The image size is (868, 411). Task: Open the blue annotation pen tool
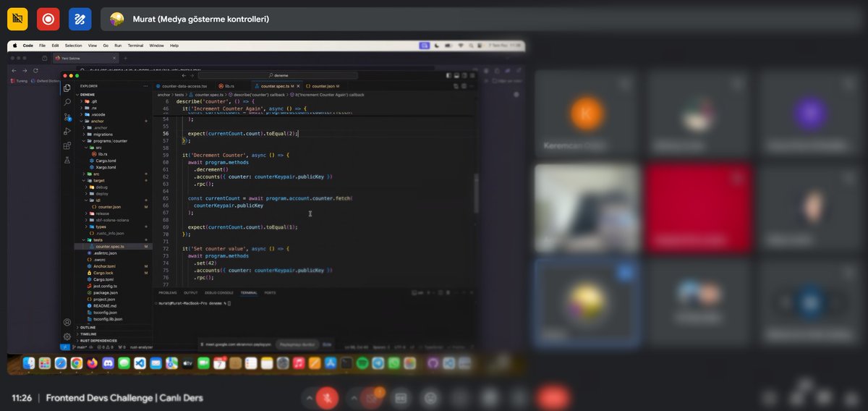[80, 19]
